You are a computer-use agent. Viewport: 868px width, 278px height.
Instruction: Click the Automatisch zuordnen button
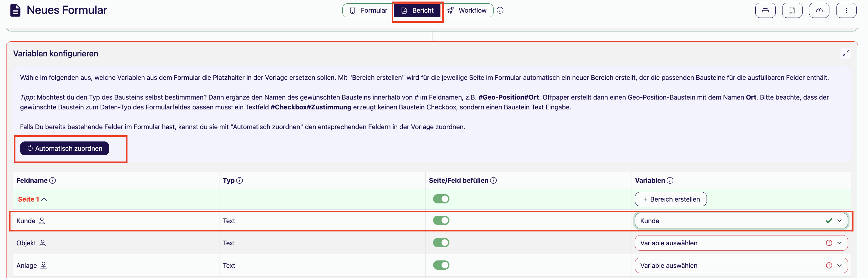click(x=64, y=149)
